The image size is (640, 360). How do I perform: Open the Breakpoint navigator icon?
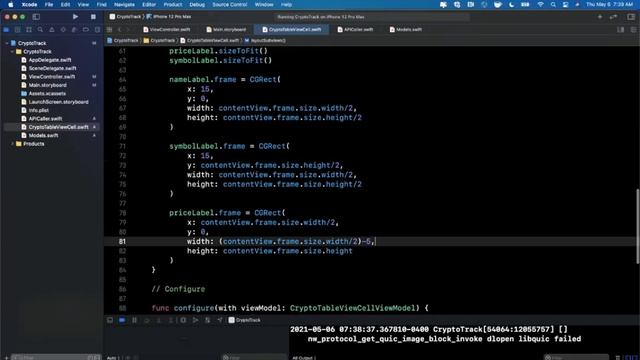86,29
